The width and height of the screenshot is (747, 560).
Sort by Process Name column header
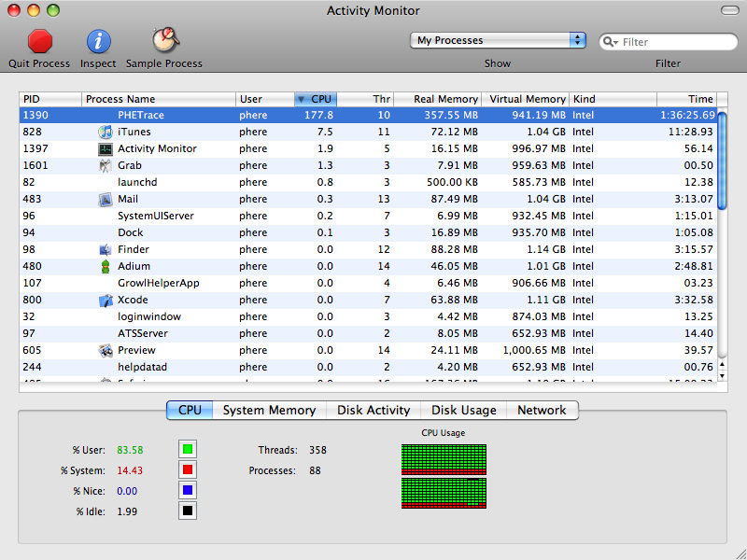pos(159,99)
